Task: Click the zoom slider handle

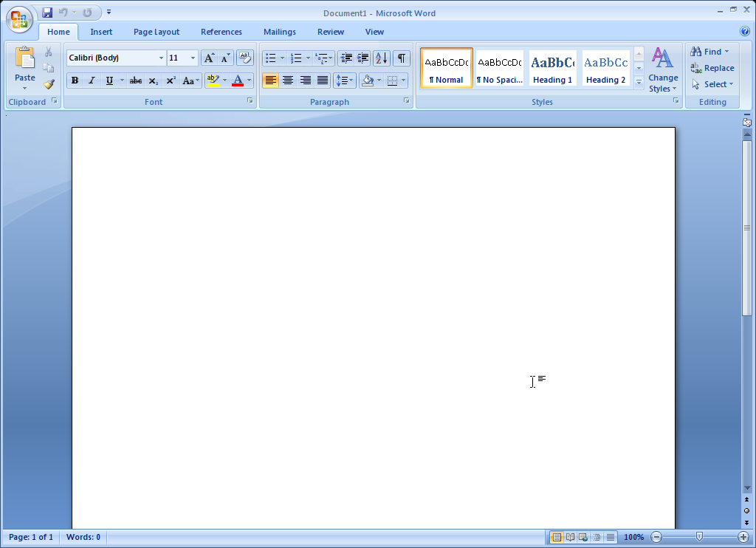Action: click(x=699, y=536)
